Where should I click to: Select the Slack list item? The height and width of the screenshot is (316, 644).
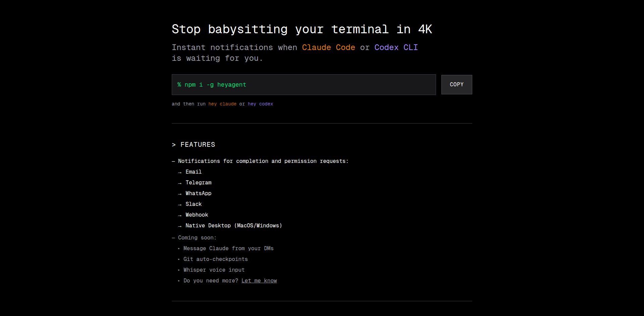tap(194, 204)
